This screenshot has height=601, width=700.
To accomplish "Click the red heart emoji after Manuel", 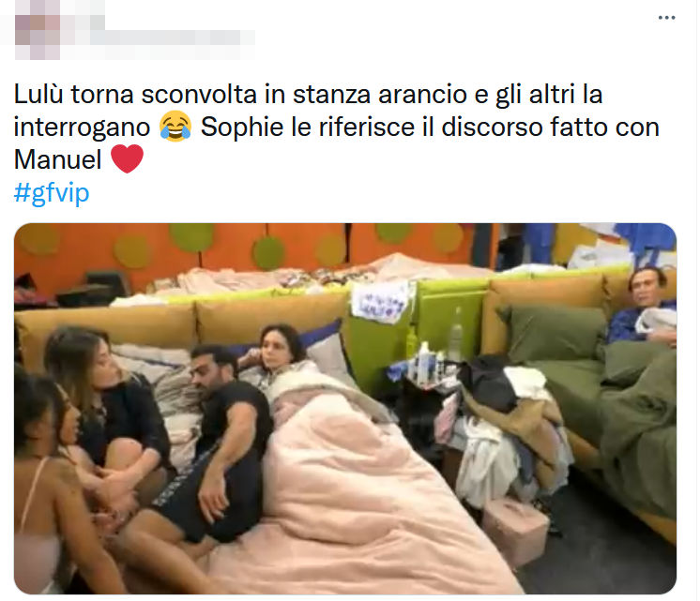I will [x=127, y=158].
